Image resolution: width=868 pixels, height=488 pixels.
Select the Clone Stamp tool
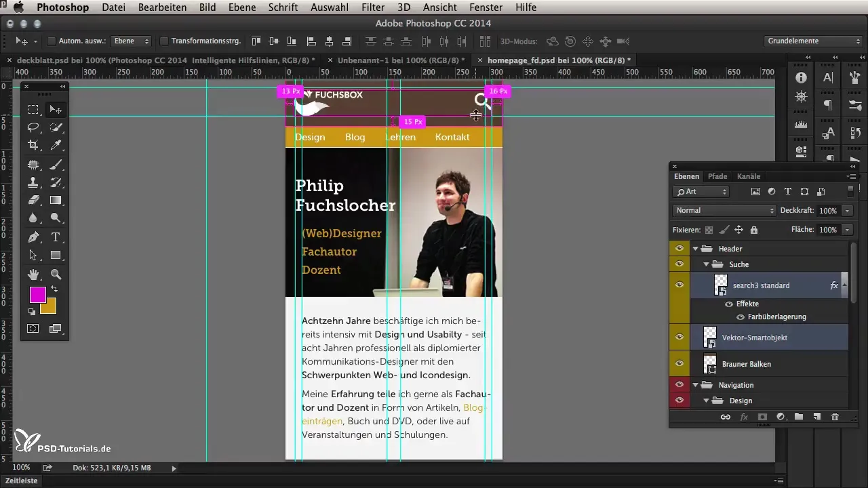33,182
